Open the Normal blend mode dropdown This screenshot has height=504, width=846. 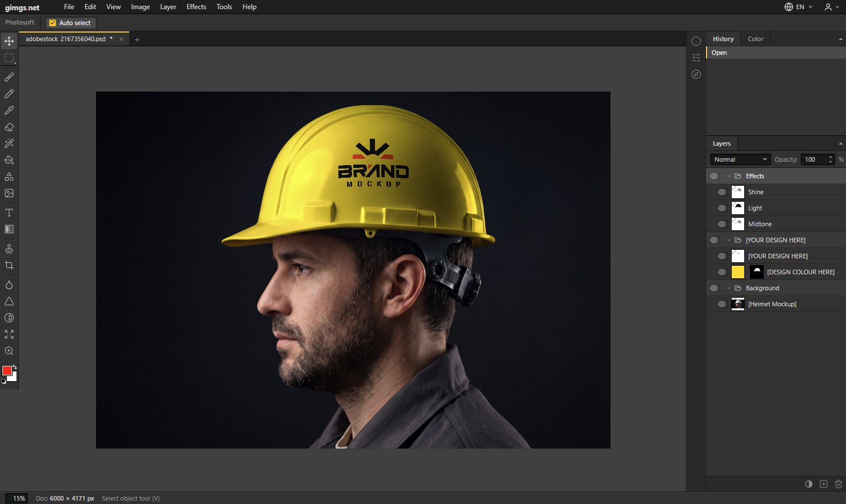pos(741,159)
